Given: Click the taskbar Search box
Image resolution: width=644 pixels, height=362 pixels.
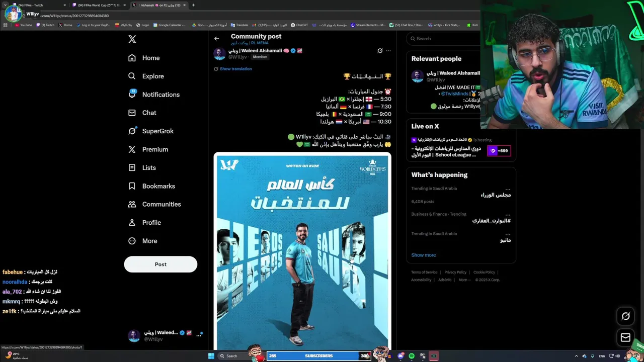Looking at the screenshot, I should (235, 356).
